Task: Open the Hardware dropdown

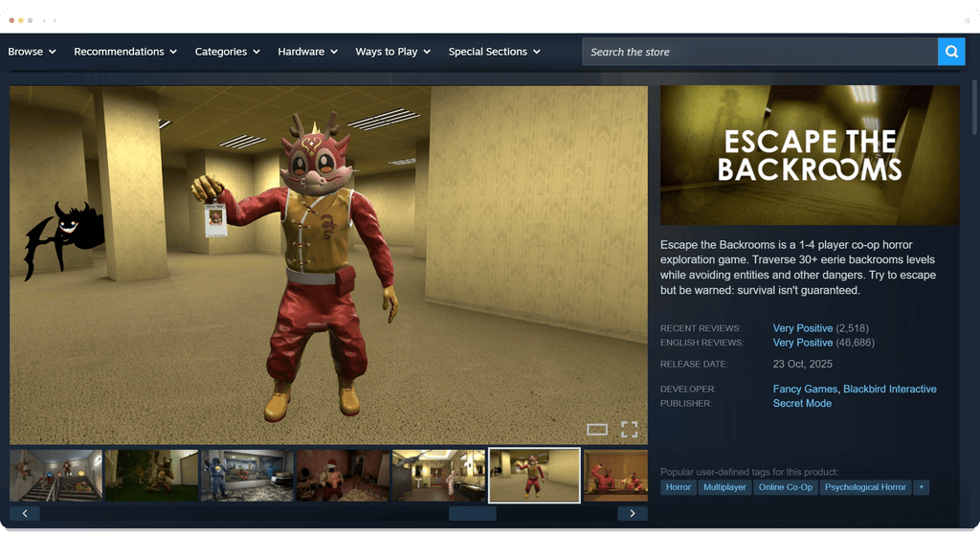Action: coord(307,52)
